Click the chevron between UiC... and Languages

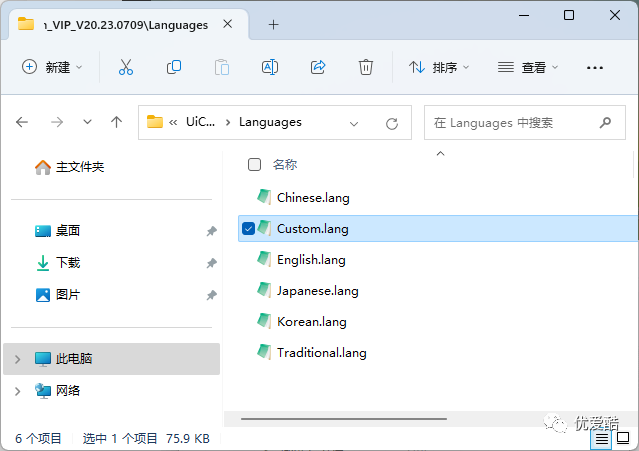point(228,123)
